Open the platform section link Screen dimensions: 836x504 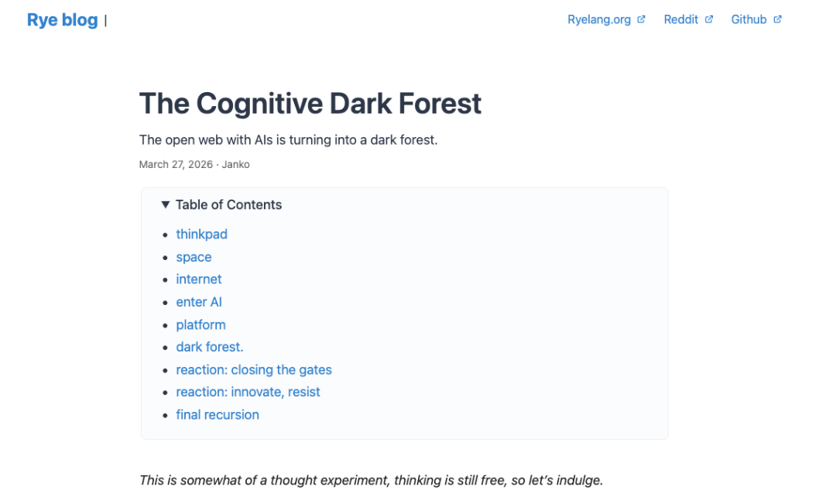pos(201,325)
